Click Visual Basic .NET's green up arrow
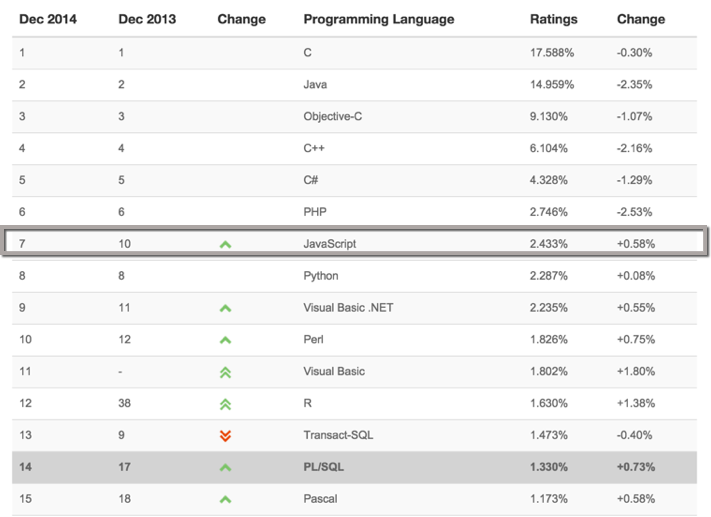Image resolution: width=711 pixels, height=517 pixels. tap(225, 308)
